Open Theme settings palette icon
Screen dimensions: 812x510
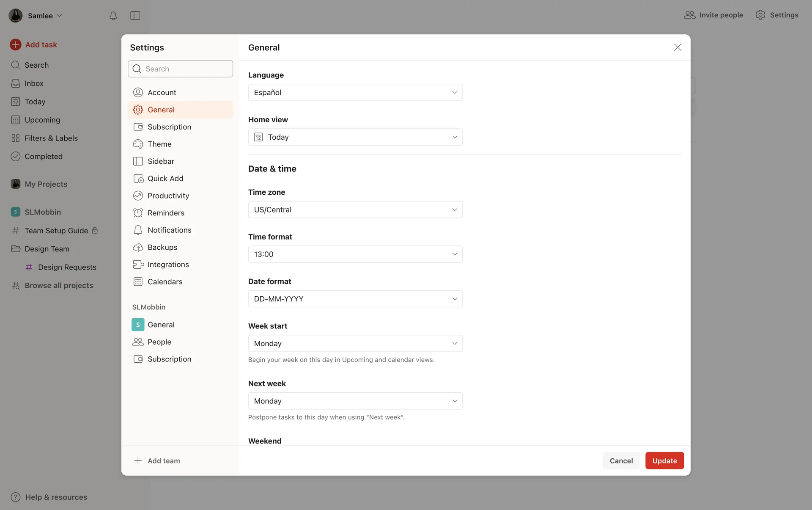pos(138,144)
